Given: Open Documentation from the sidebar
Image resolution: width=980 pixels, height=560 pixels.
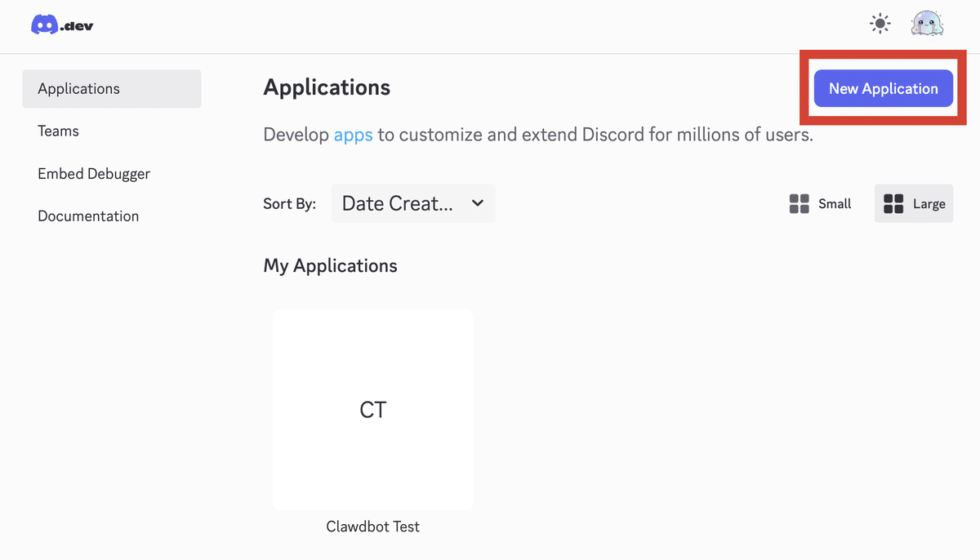Looking at the screenshot, I should pyautogui.click(x=88, y=216).
